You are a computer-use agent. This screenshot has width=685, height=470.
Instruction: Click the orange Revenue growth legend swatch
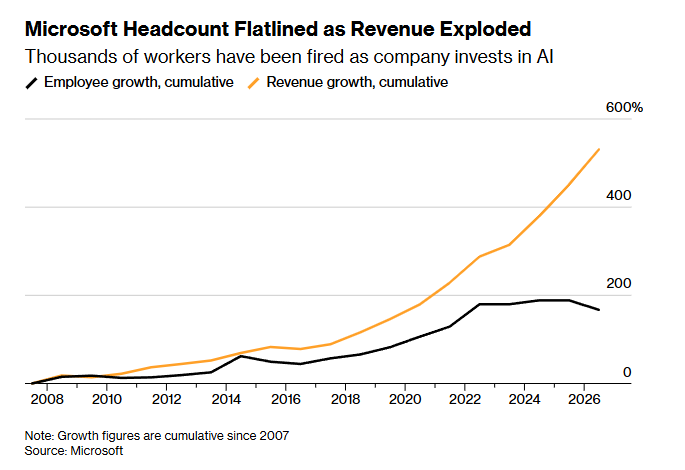[253, 83]
